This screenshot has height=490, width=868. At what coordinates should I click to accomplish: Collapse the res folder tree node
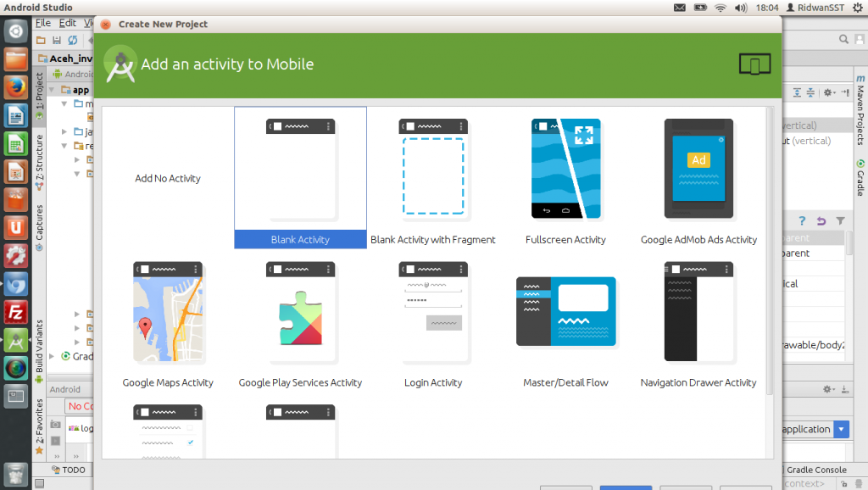[x=64, y=146]
